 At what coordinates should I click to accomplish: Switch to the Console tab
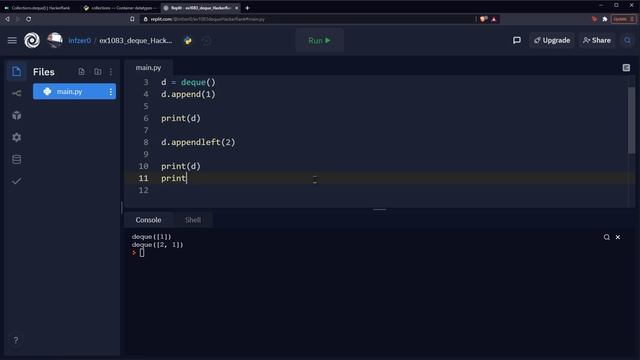[148, 220]
